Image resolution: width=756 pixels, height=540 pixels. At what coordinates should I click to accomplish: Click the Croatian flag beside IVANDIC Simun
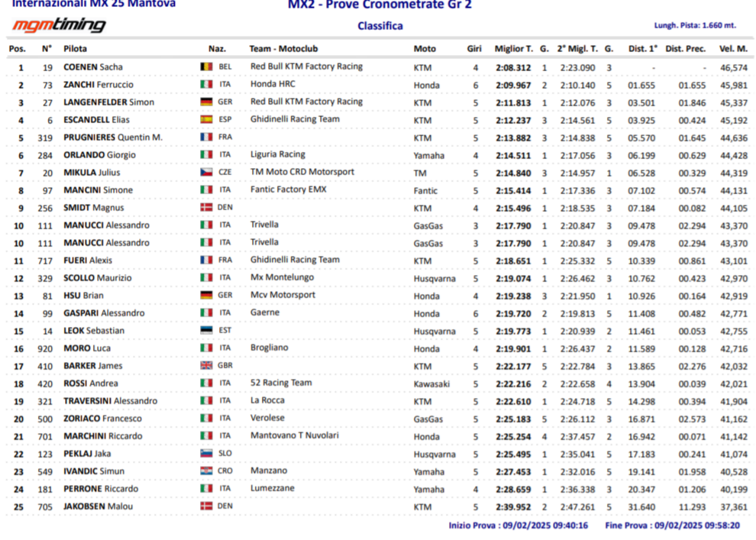[205, 471]
